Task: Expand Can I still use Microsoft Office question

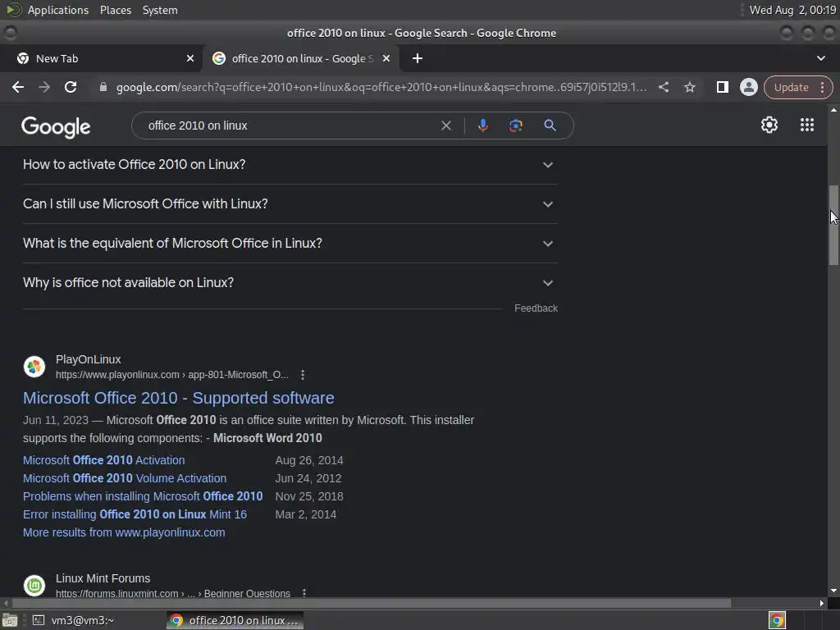Action: click(290, 204)
